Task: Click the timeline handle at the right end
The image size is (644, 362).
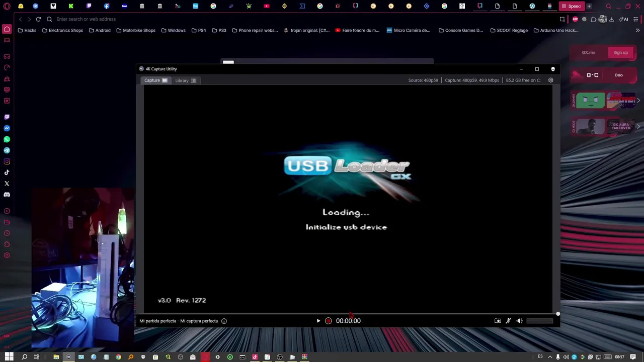Action: tap(557, 314)
